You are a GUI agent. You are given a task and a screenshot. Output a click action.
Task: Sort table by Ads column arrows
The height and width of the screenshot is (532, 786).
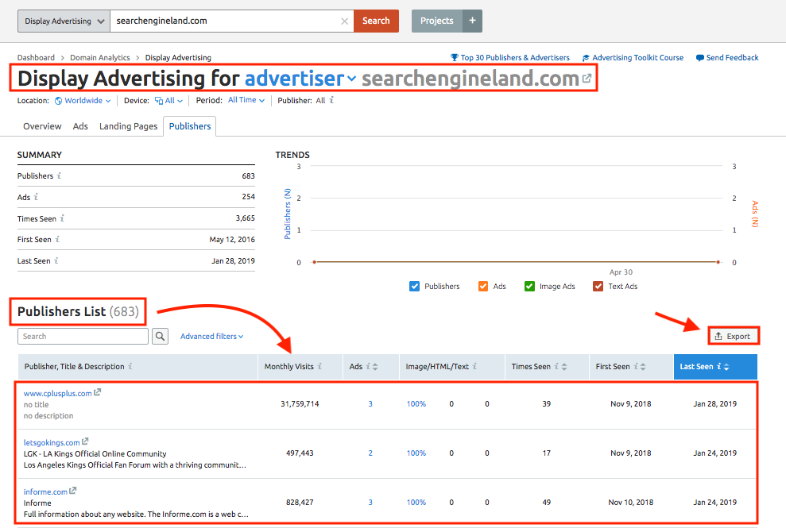375,367
